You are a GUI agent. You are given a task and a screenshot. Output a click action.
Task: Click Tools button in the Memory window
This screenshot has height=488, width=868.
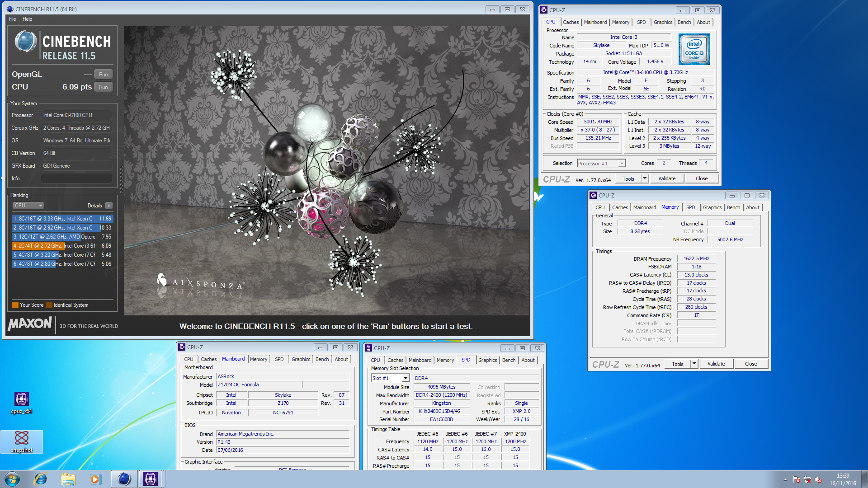pos(678,364)
